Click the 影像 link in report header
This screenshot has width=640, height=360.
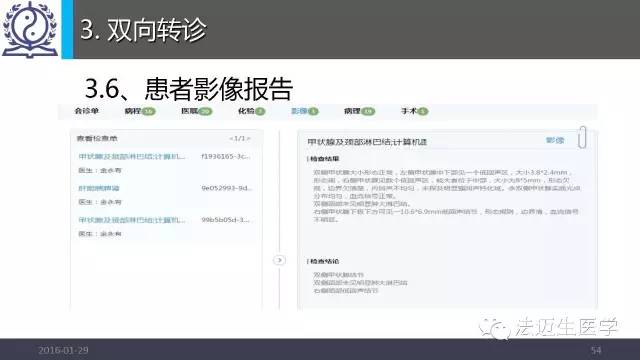pyautogui.click(x=555, y=140)
